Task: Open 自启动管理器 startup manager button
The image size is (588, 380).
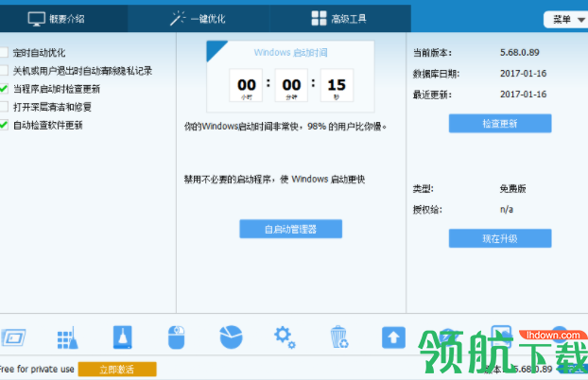Action: point(290,229)
